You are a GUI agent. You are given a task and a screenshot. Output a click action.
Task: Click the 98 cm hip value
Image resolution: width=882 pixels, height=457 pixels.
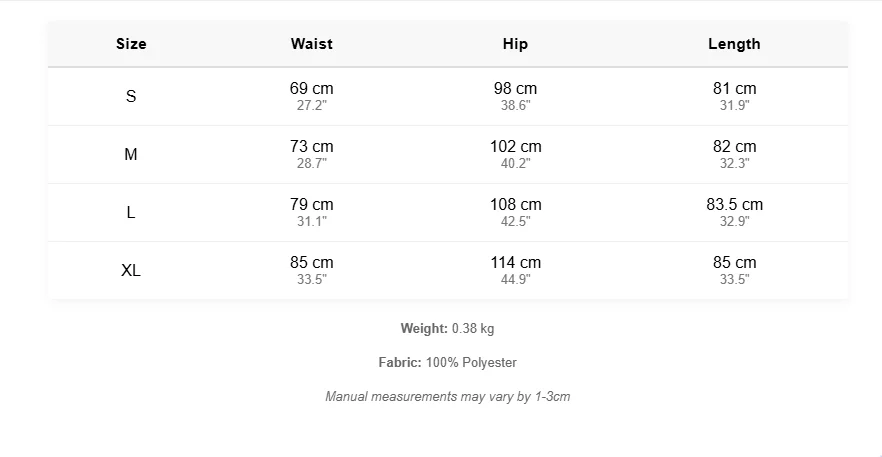pos(515,89)
